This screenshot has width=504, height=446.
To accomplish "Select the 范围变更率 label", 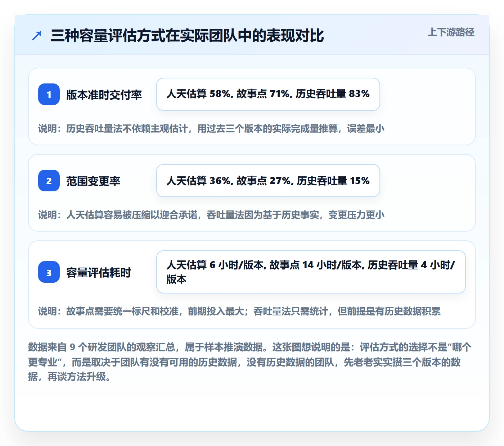I will [93, 181].
